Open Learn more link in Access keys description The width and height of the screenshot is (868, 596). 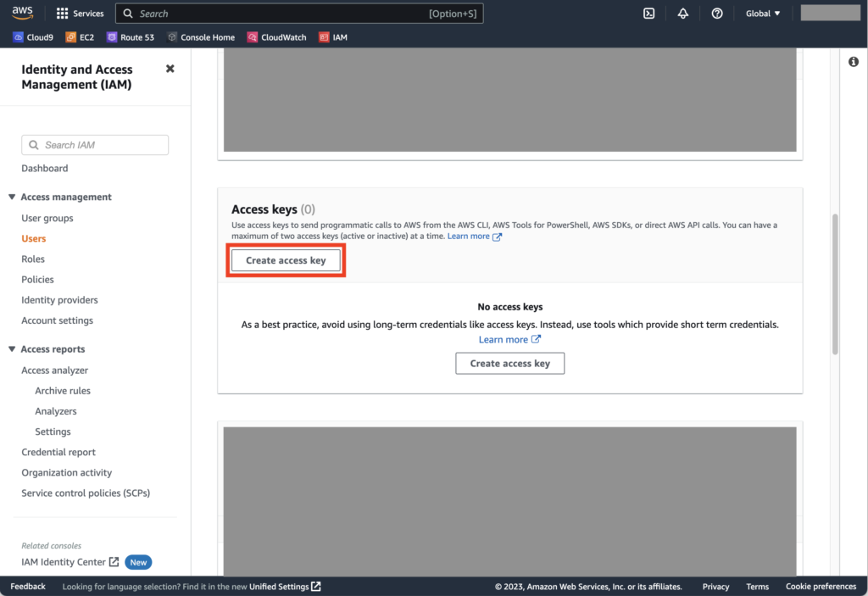475,237
